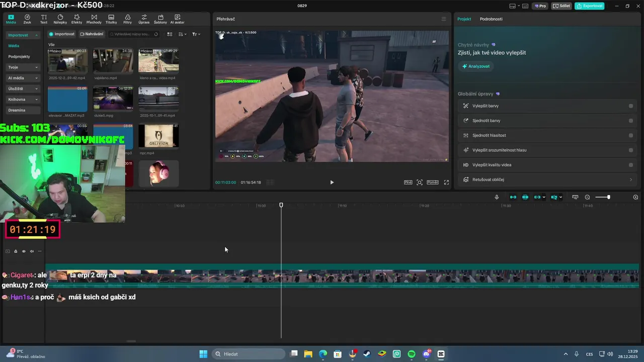This screenshot has height=362, width=644.
Task: Select Podprojekty in the sidebar
Action: pyautogui.click(x=19, y=57)
